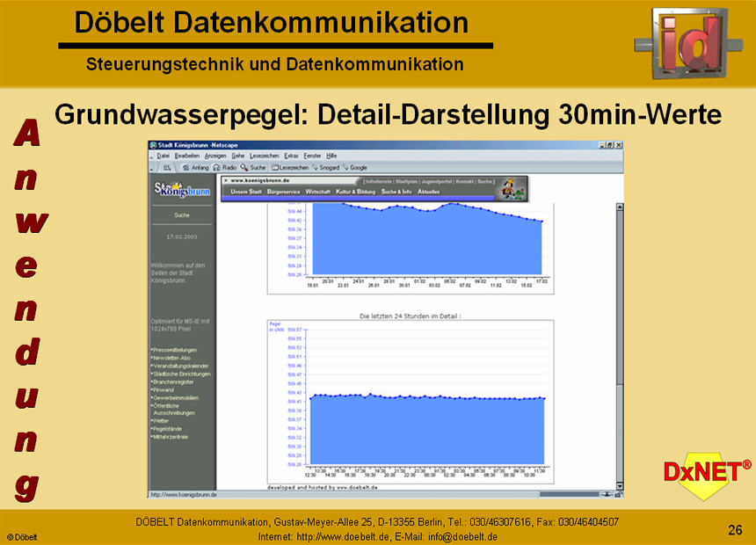Open the Fenster menu

(312, 156)
